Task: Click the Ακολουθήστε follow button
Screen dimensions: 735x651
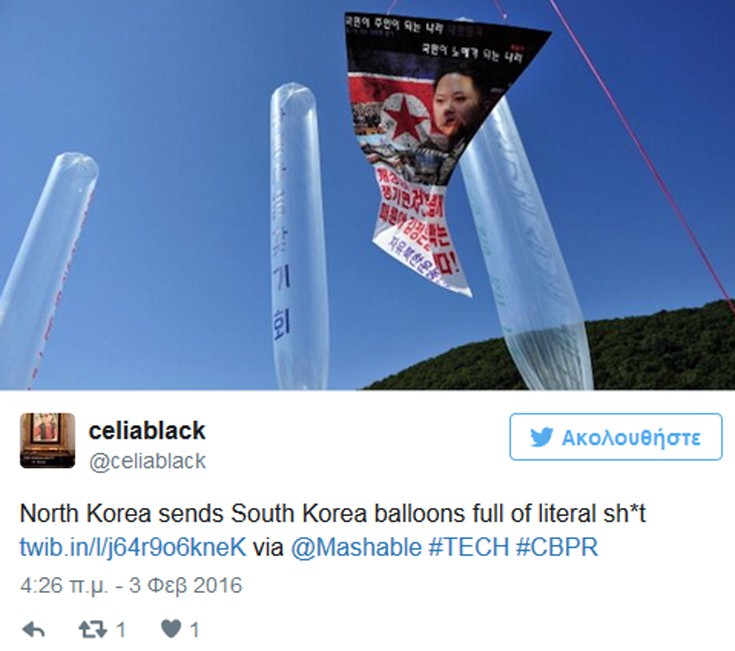Action: pos(615,437)
